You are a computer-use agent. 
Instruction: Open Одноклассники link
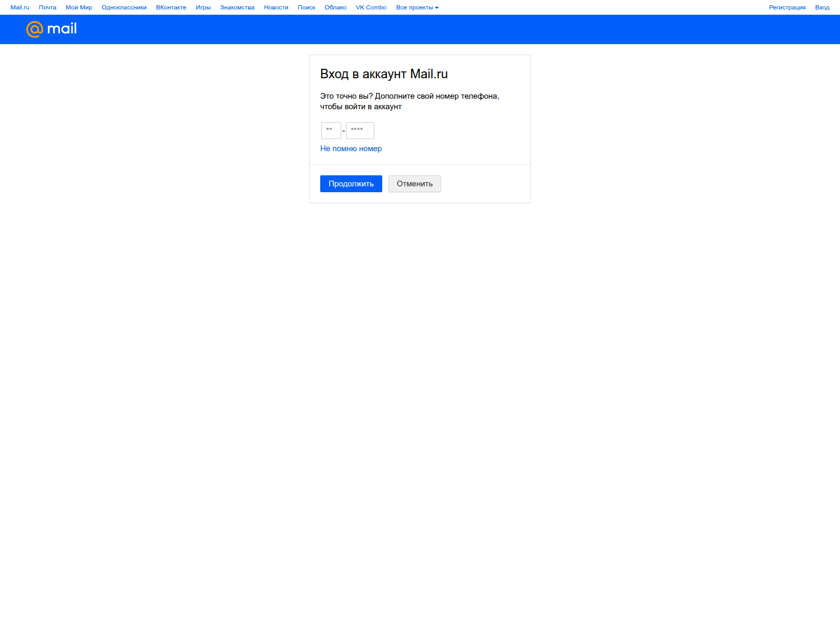tap(124, 7)
